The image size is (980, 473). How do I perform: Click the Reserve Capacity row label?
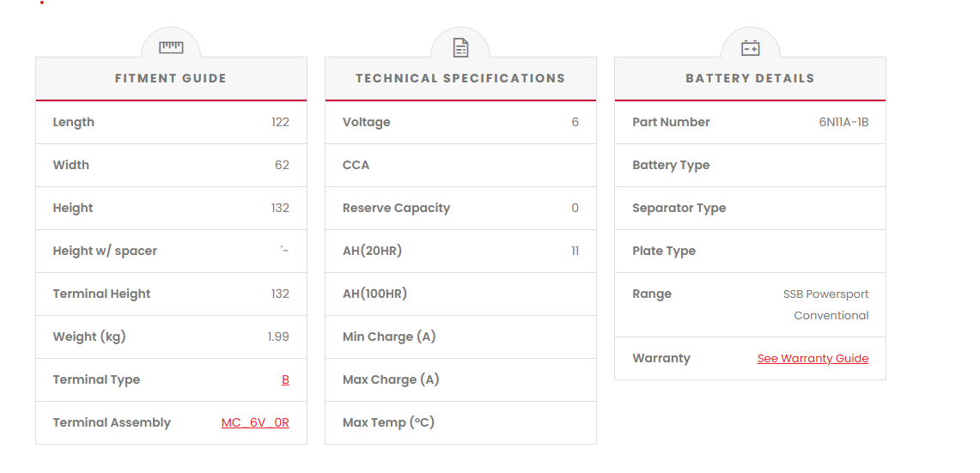pyautogui.click(x=396, y=208)
